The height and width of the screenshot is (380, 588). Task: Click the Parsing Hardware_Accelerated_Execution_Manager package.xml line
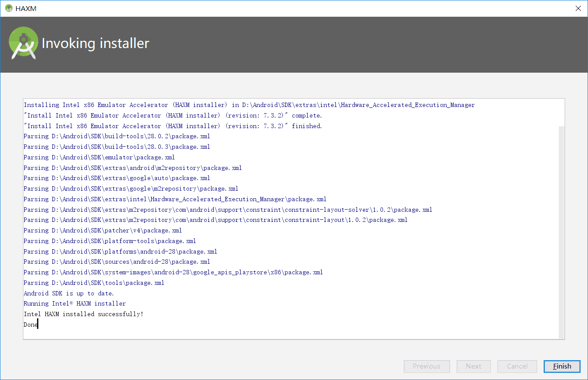(175, 199)
